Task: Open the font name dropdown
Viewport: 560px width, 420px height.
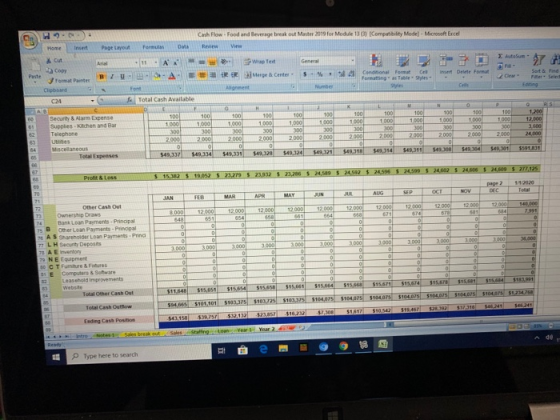Action: tap(136, 63)
